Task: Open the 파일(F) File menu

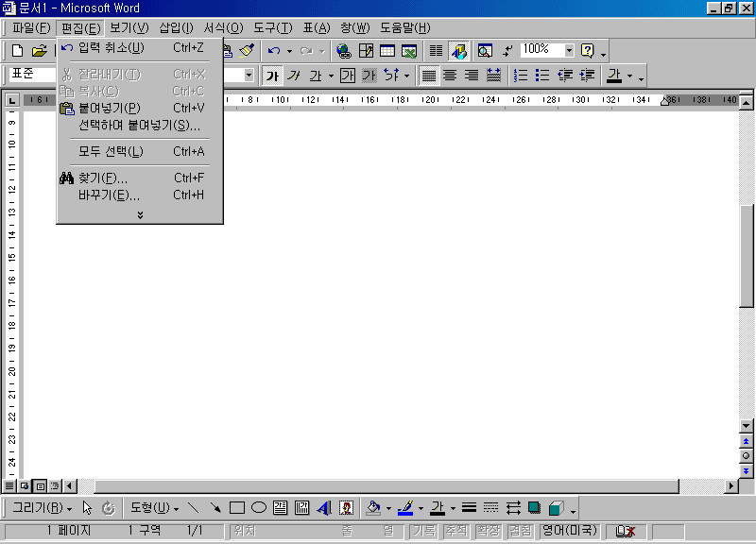Action: click(31, 28)
